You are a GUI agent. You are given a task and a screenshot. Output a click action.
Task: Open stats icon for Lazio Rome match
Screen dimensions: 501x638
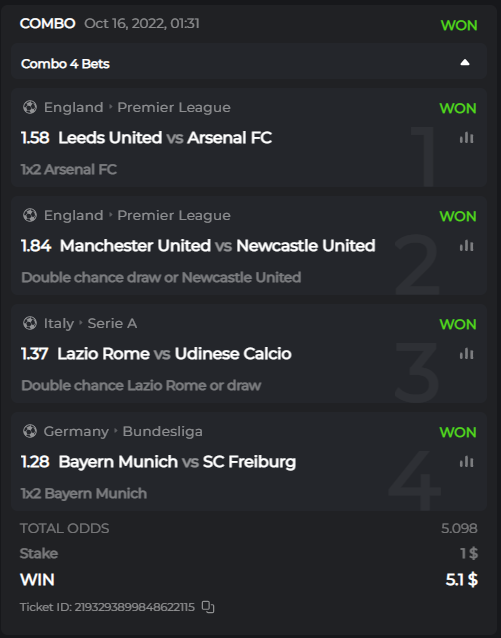coord(466,354)
